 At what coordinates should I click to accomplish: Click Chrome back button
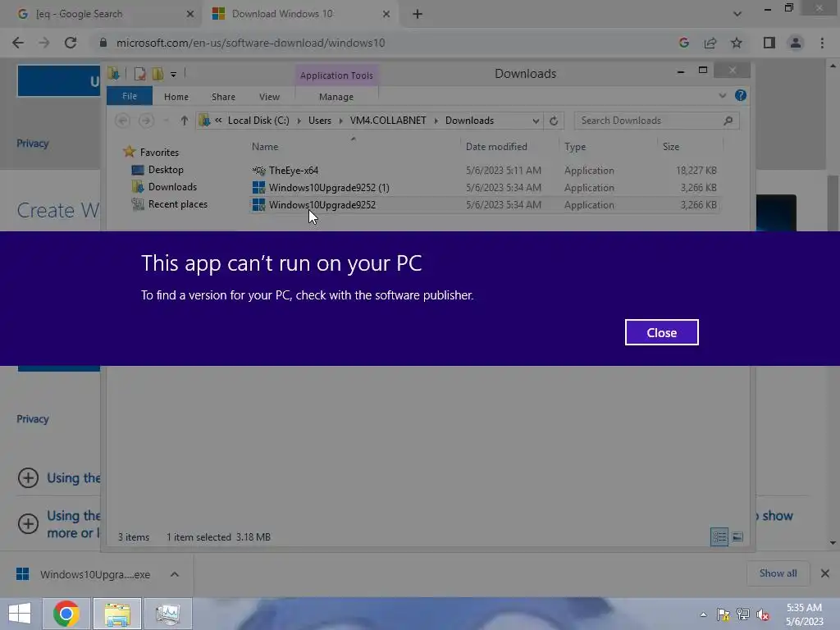tap(18, 43)
